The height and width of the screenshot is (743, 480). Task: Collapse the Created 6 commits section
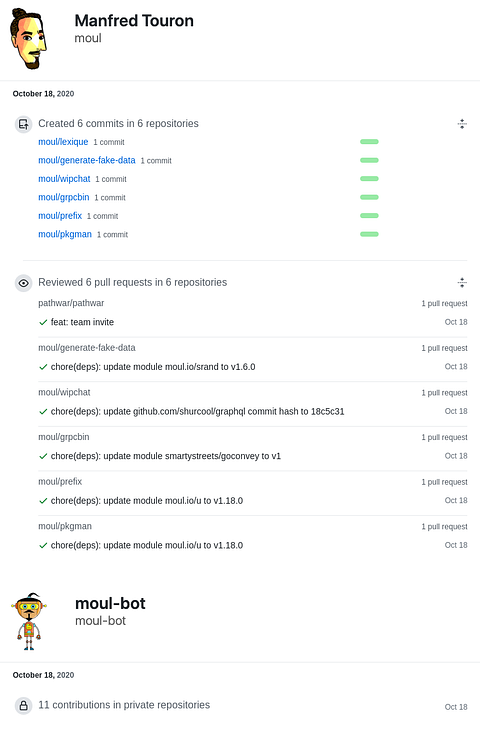pos(462,124)
